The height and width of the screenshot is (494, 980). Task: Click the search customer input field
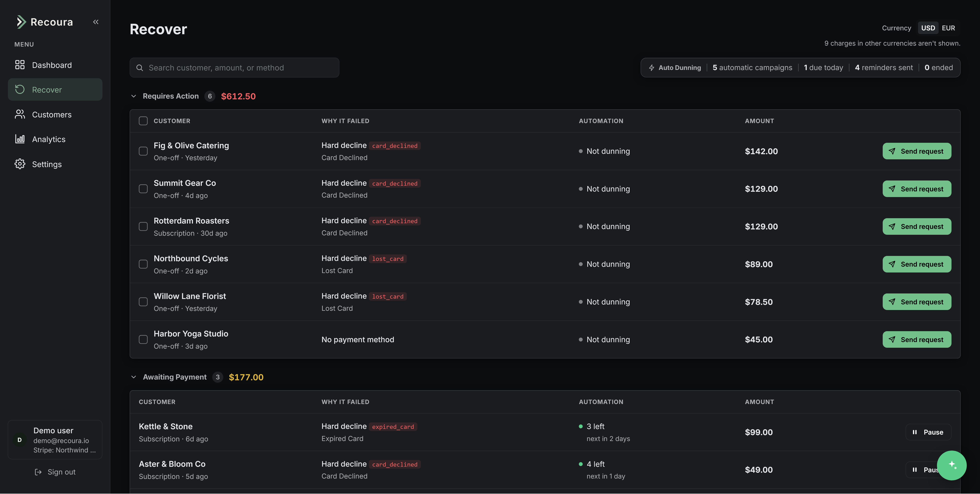click(x=234, y=68)
